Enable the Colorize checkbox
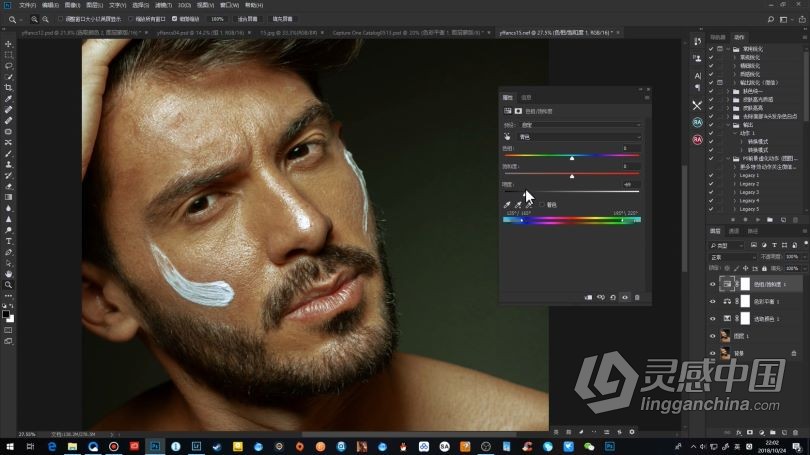The height and width of the screenshot is (455, 810). (542, 204)
